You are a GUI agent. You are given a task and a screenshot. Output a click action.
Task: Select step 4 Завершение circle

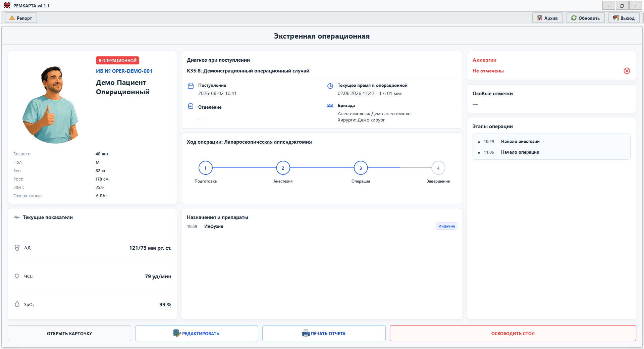pos(438,168)
